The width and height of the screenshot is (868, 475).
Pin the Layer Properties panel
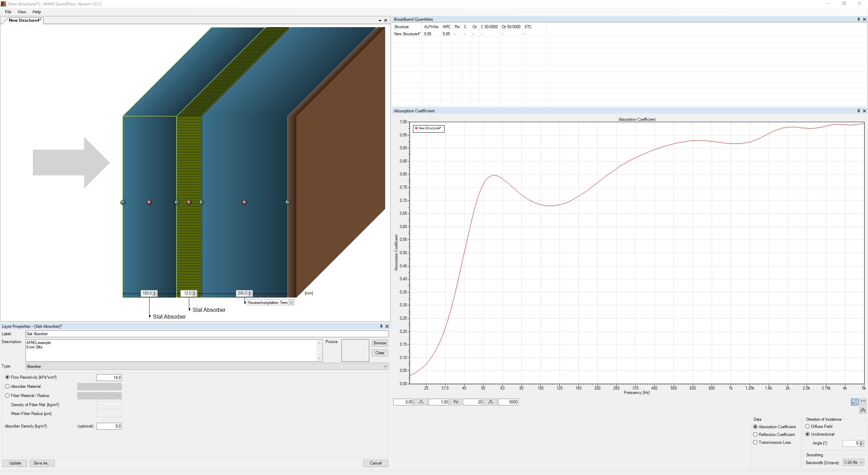coord(381,326)
